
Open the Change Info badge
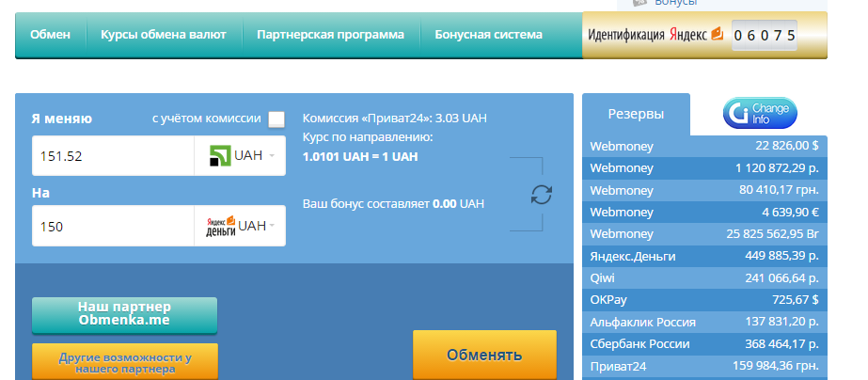[760, 113]
